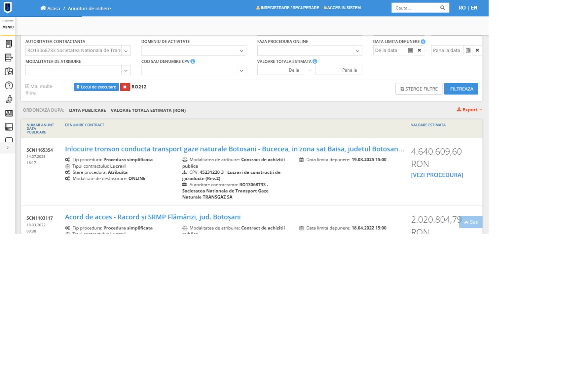Click the ID card sidebar icon
Image resolution: width=588 pixels, height=387 pixels.
(x=9, y=113)
